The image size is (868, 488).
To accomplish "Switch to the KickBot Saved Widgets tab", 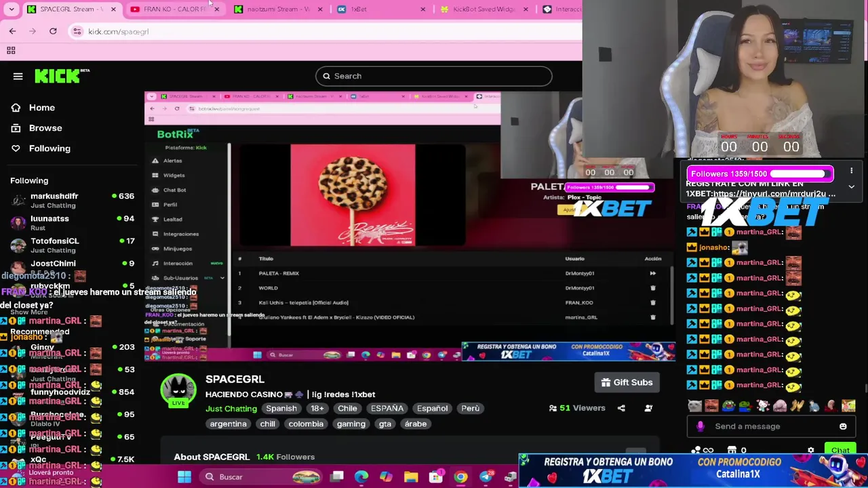I will pyautogui.click(x=484, y=9).
